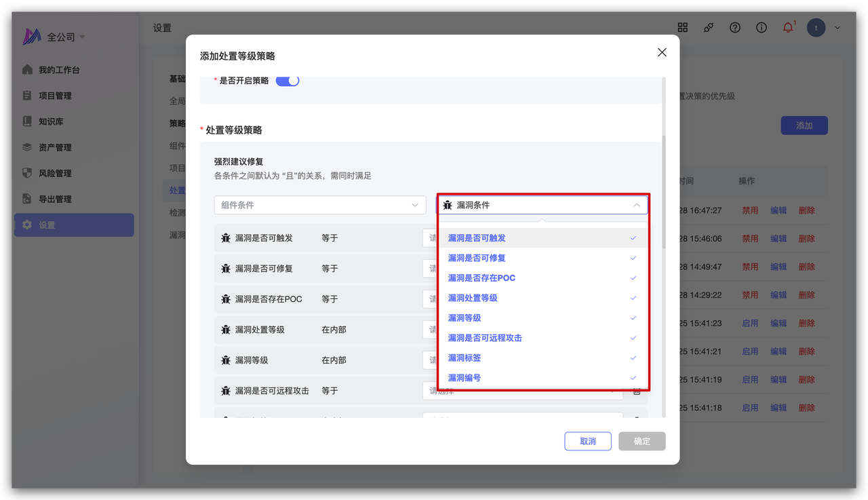
Task: Click the info circle icon in header
Action: tap(762, 28)
